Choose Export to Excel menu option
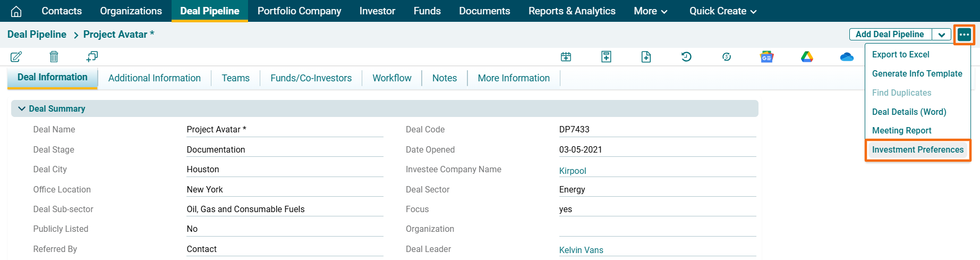This screenshot has width=980, height=260. coord(900,55)
